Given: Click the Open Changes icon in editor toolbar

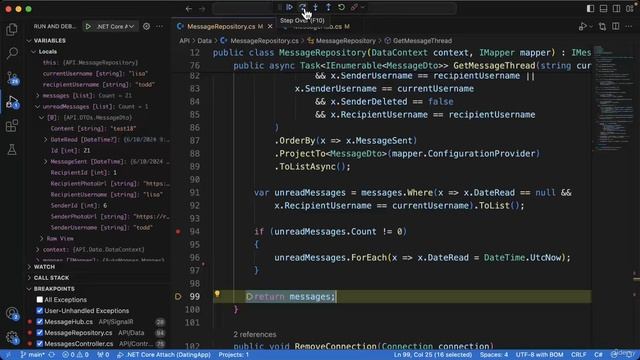Looking at the screenshot, I should coord(602,27).
